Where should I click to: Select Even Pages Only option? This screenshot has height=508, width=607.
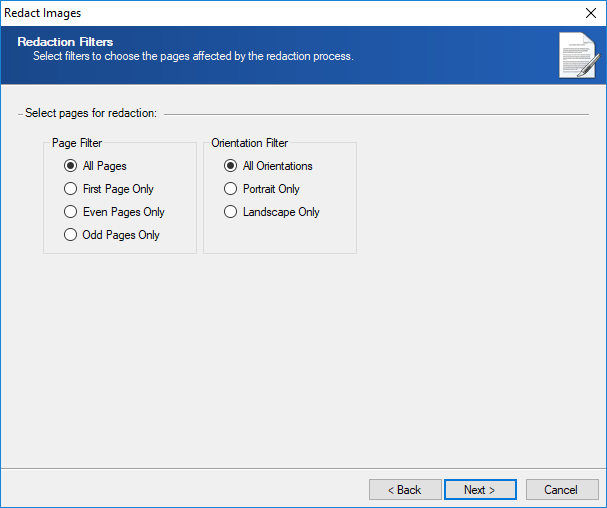(70, 212)
